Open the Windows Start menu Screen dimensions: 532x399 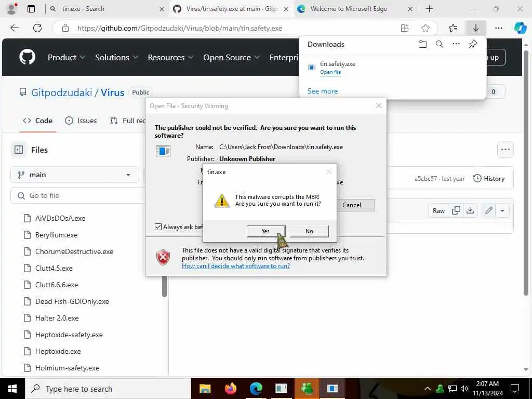click(12, 389)
